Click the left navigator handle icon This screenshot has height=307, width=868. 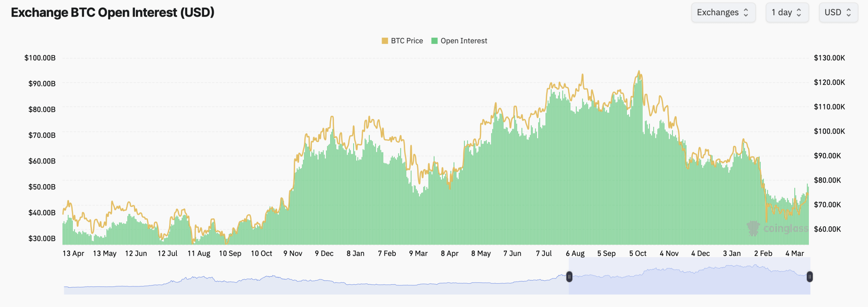tap(570, 277)
